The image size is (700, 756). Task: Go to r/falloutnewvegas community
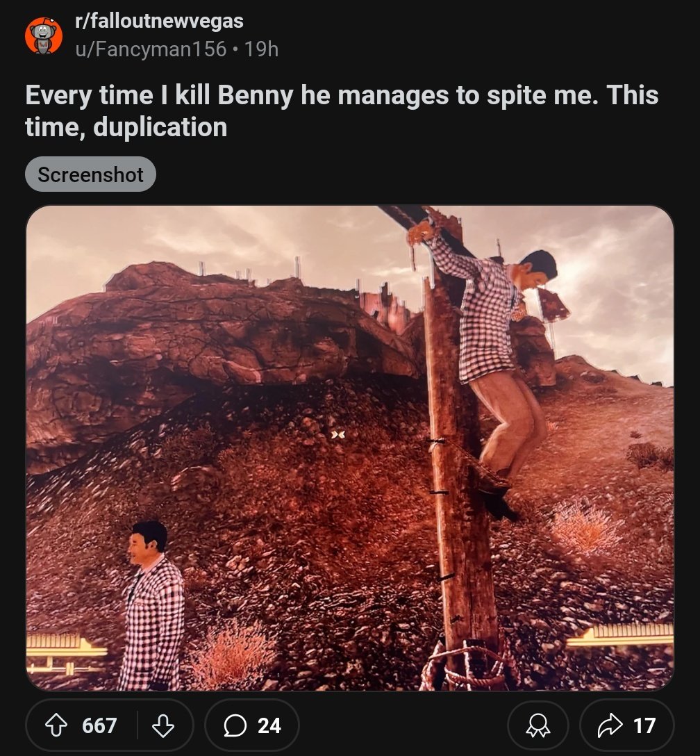(160, 21)
